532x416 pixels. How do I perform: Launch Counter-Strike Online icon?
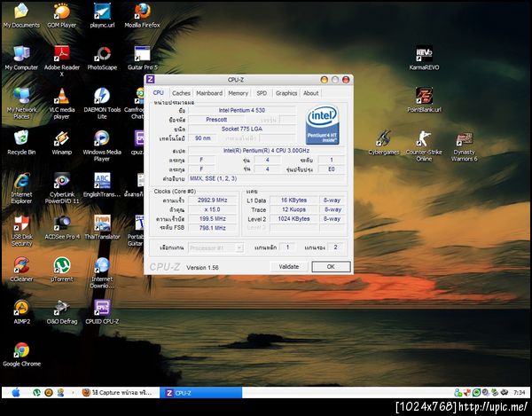coord(424,145)
